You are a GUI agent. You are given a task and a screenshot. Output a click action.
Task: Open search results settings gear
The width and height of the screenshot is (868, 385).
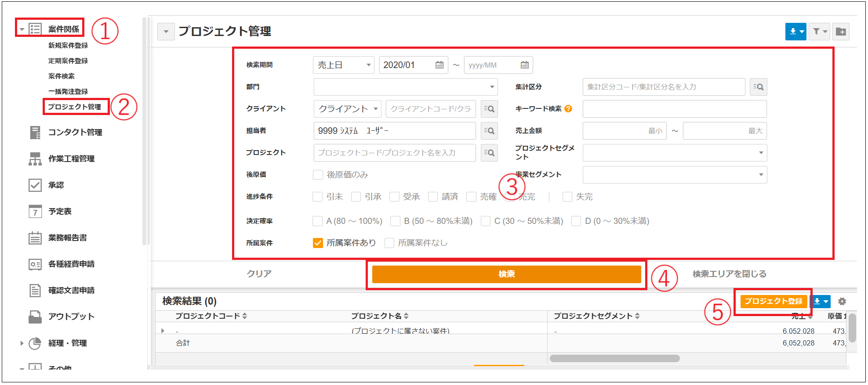point(842,302)
